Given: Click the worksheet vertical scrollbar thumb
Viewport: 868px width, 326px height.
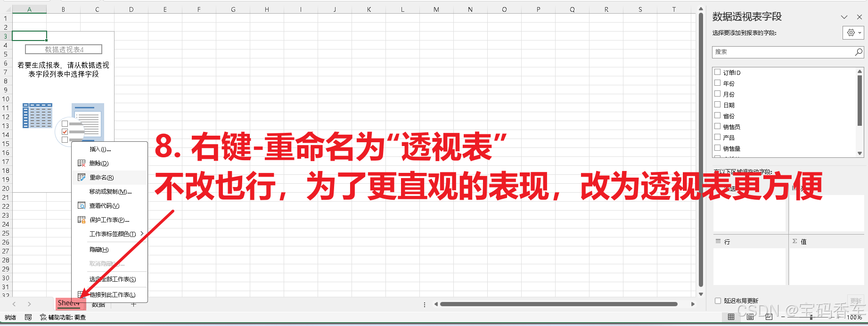Looking at the screenshot, I should pyautogui.click(x=701, y=149).
